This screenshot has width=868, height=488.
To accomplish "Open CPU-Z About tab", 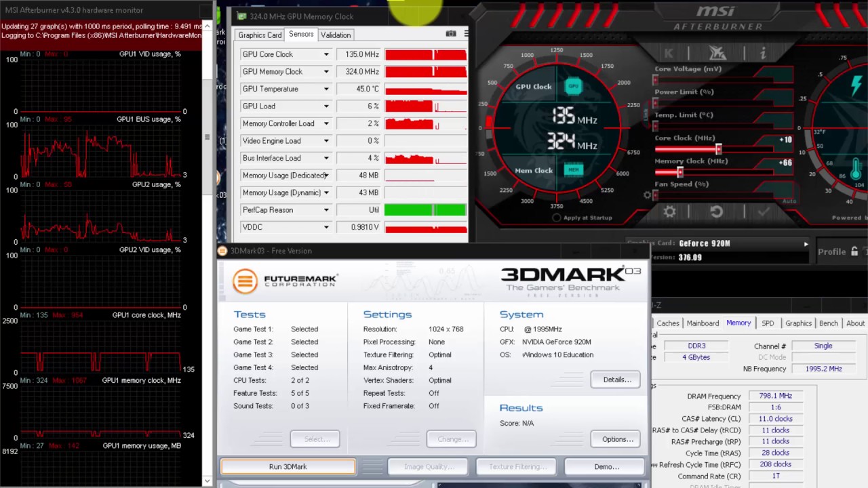I will coord(855,323).
